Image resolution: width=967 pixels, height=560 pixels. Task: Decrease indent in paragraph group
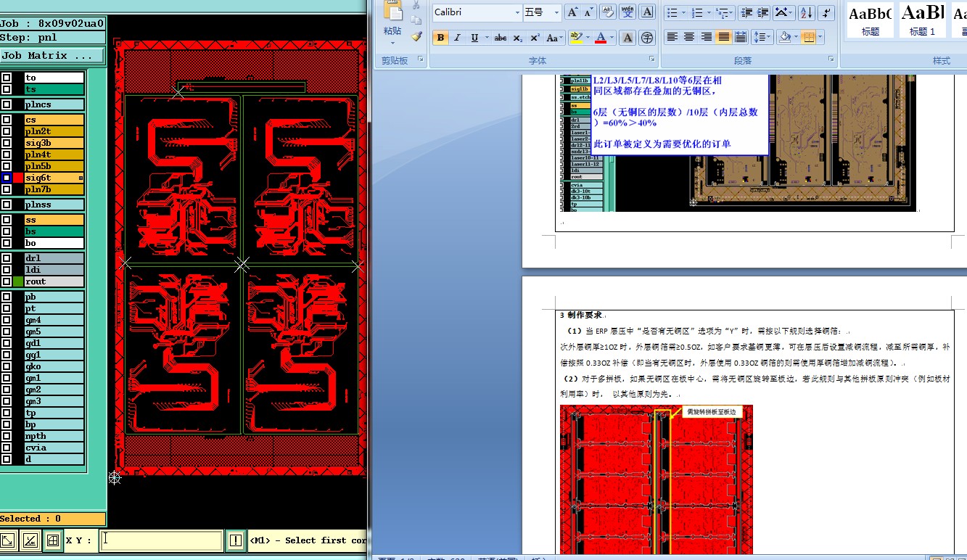pyautogui.click(x=746, y=12)
